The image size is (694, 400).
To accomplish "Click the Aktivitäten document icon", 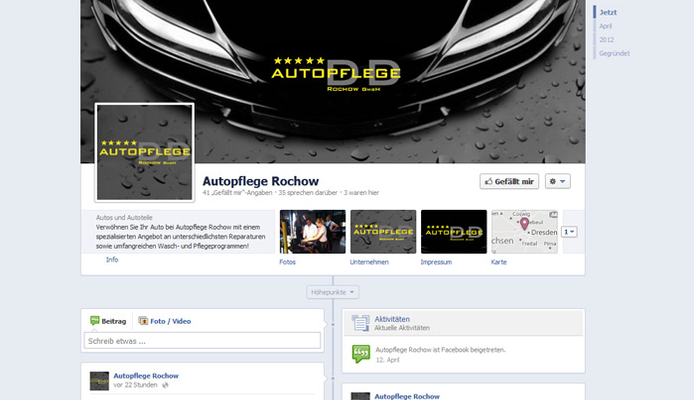I will tap(360, 323).
